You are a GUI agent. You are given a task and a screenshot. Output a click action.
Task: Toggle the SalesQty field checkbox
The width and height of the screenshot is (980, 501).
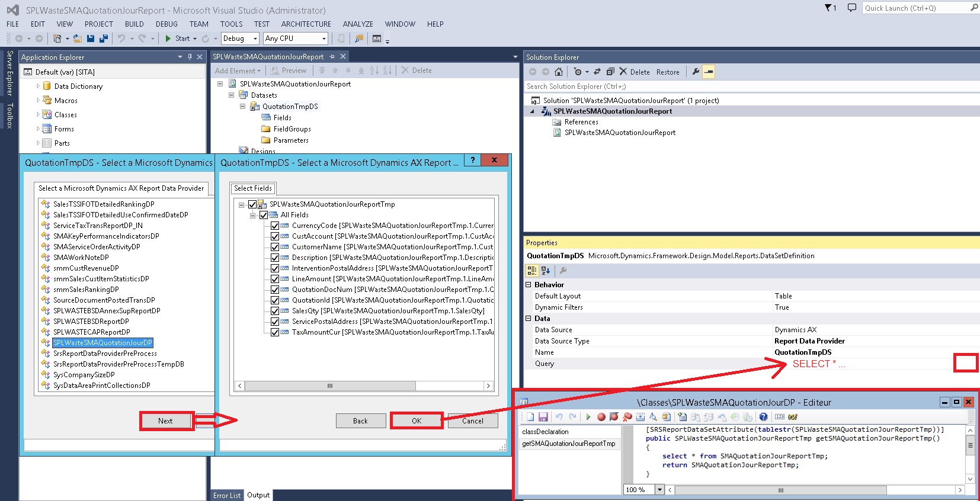pos(275,311)
